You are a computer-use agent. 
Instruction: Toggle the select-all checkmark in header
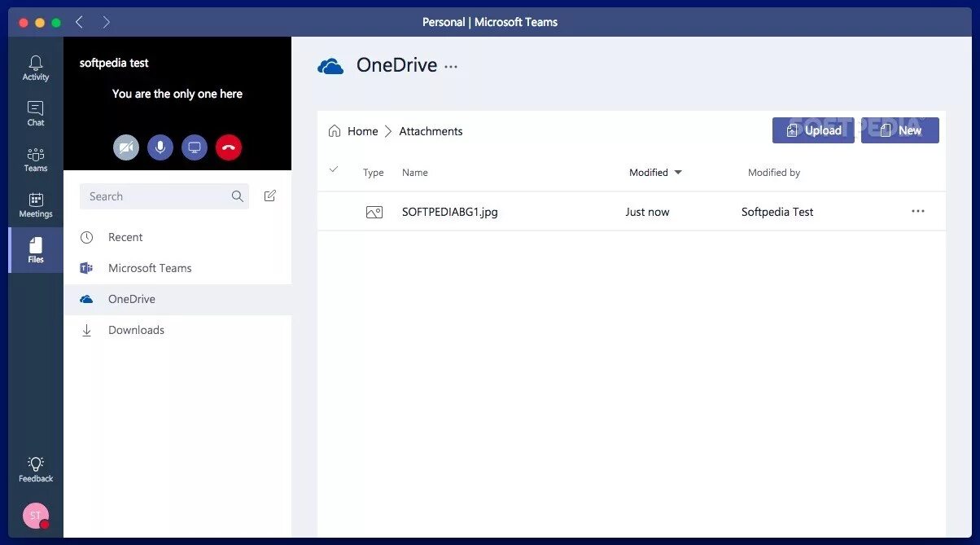(333, 169)
